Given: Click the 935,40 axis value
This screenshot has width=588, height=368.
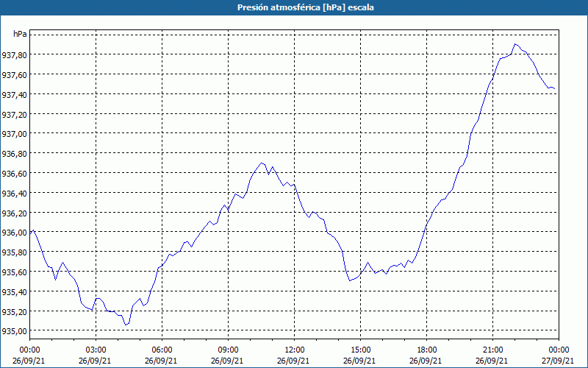Looking at the screenshot, I should (x=15, y=291).
